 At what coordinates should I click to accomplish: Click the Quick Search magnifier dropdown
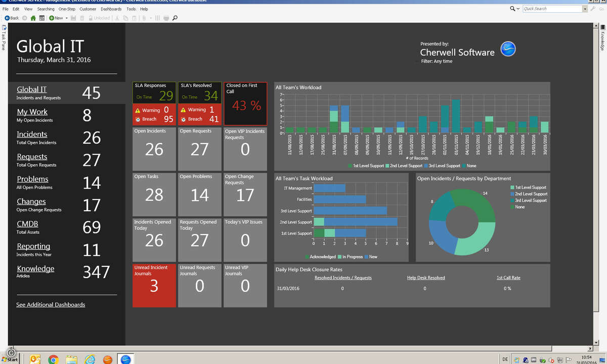click(x=514, y=9)
